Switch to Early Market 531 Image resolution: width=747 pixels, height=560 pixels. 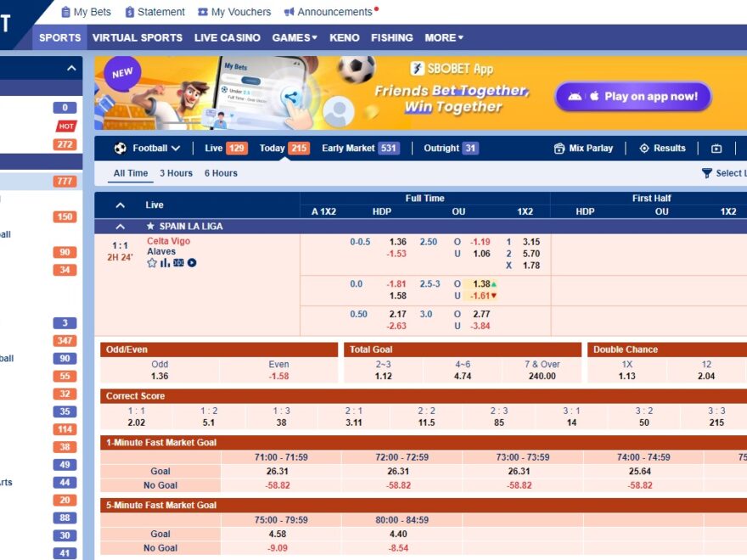(361, 148)
